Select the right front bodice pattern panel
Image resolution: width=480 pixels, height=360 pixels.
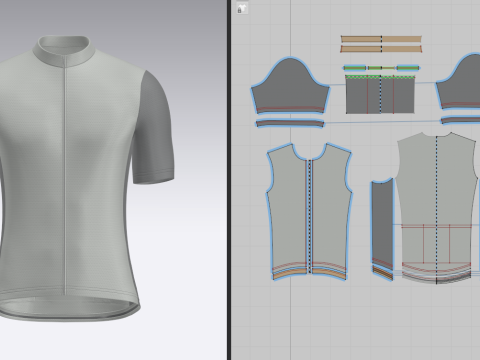pos(332,210)
